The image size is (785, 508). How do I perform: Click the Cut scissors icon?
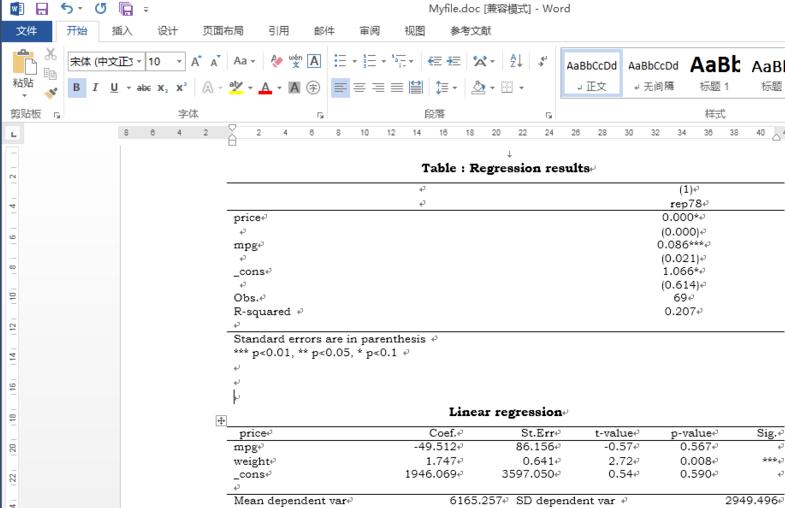pyautogui.click(x=51, y=54)
